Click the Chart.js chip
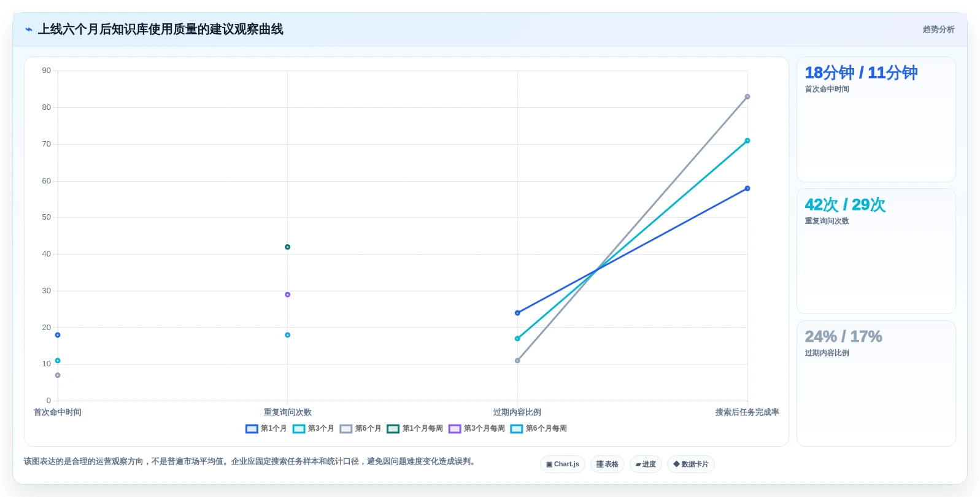This screenshot has width=980, height=497. tap(563, 464)
